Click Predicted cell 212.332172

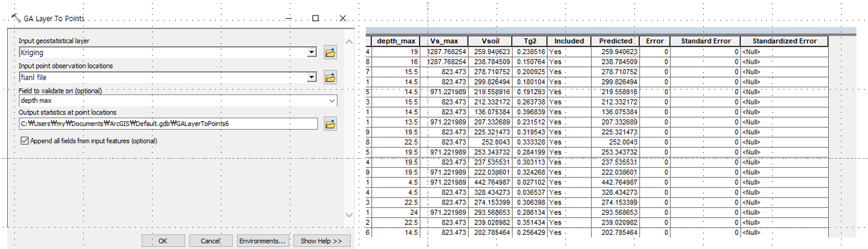(615, 102)
